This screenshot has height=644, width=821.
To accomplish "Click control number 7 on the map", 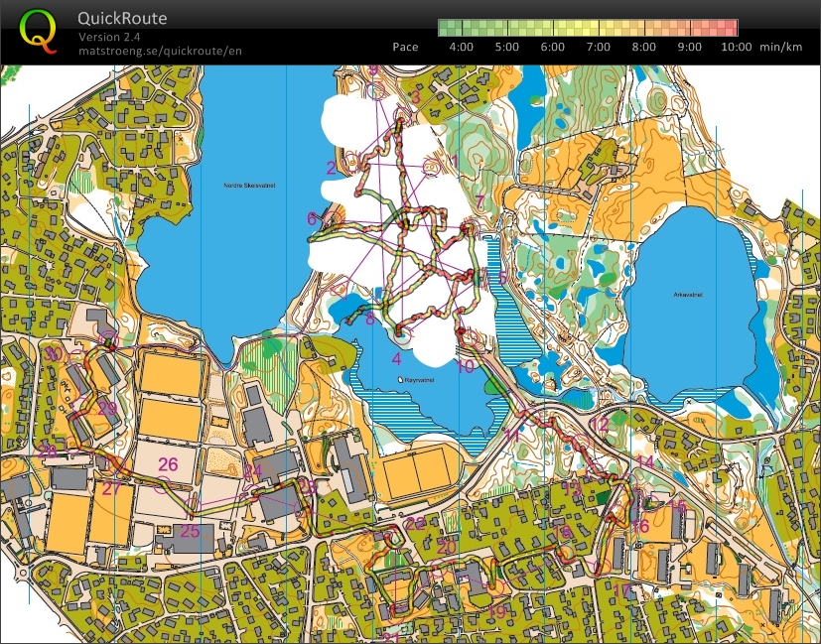I will [x=479, y=201].
